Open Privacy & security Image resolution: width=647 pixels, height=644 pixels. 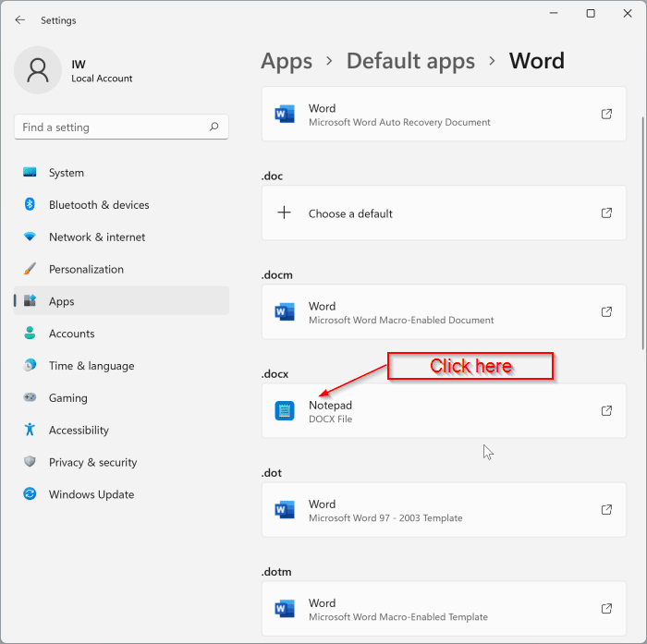pos(121,462)
